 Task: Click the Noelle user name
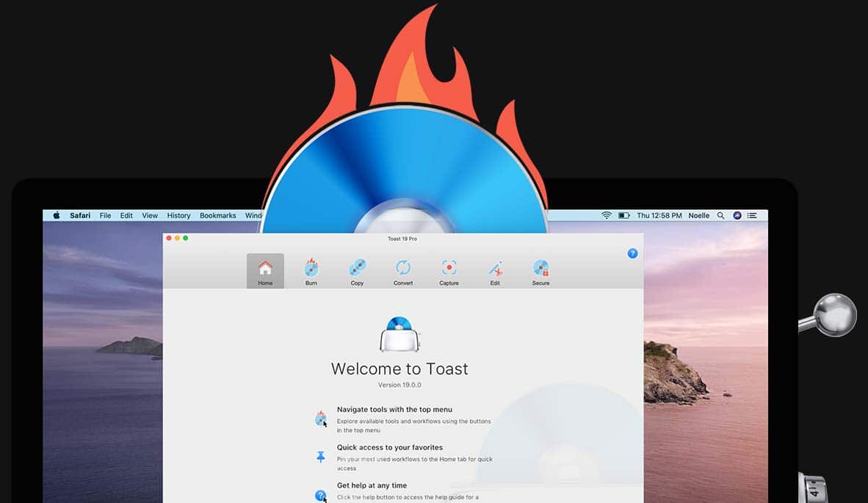[x=699, y=215]
